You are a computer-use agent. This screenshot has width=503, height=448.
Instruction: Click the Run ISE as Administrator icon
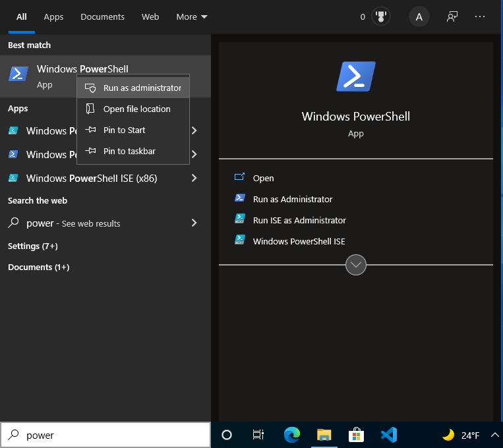click(x=240, y=219)
